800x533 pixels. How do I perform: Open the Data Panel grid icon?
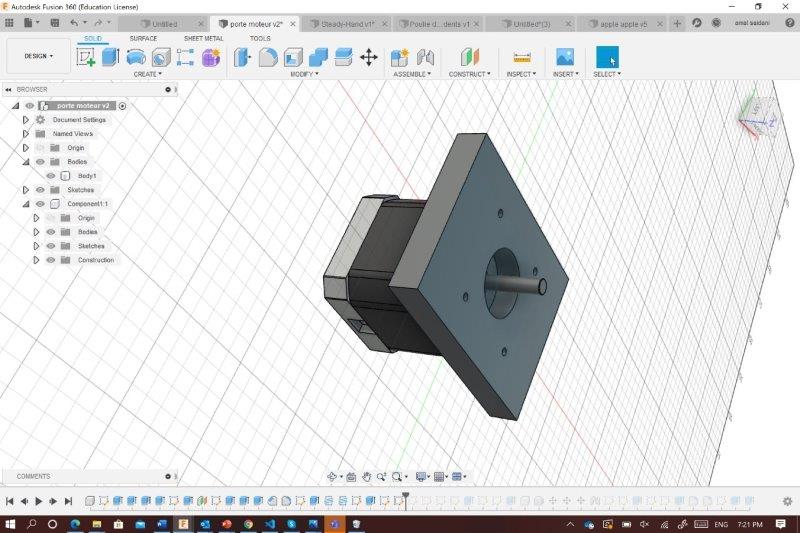point(9,23)
